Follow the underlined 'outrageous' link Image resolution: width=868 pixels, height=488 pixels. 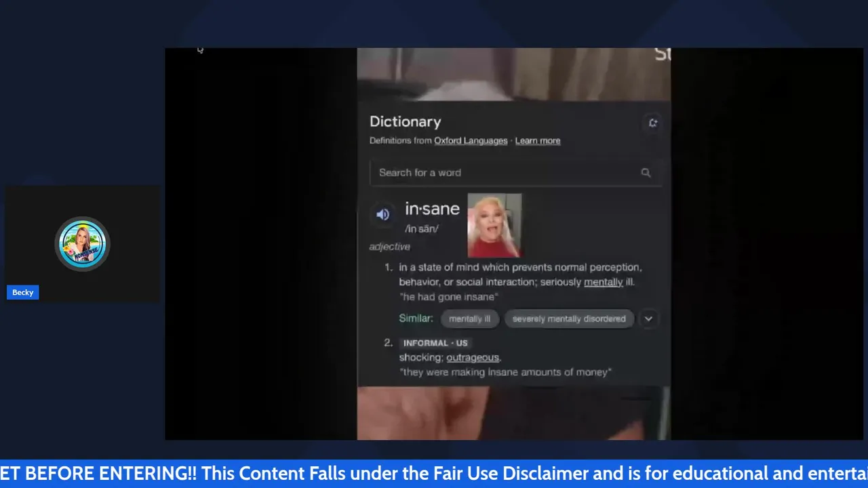coord(473,357)
